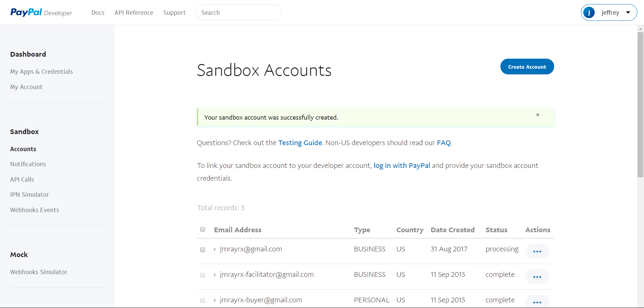Open the Testing Guide link
The width and height of the screenshot is (644, 308).
300,143
